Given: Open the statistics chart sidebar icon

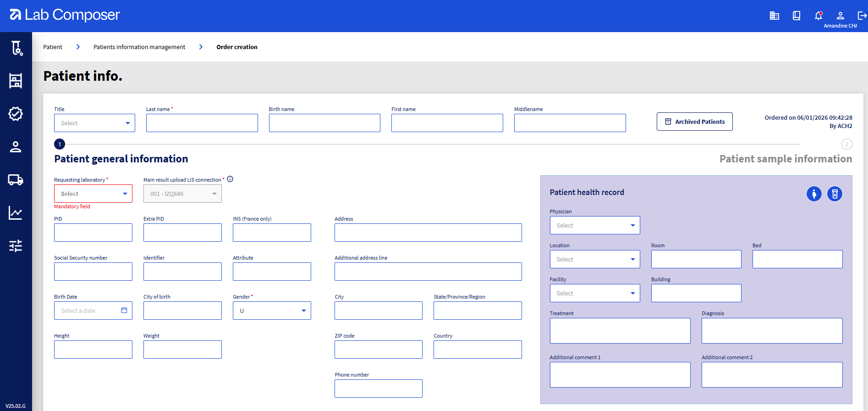Looking at the screenshot, I should point(16,213).
